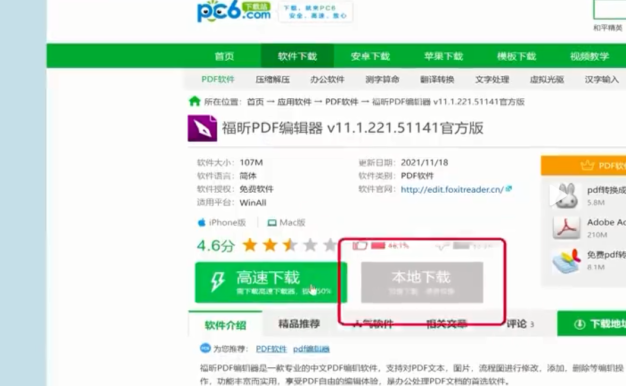626x386 pixels.
Task: Open the 安卓下载 main navigation item
Action: tap(370, 56)
